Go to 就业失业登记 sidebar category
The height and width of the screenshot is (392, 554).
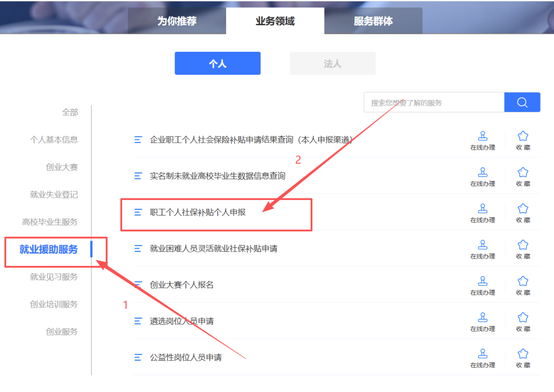(x=54, y=194)
